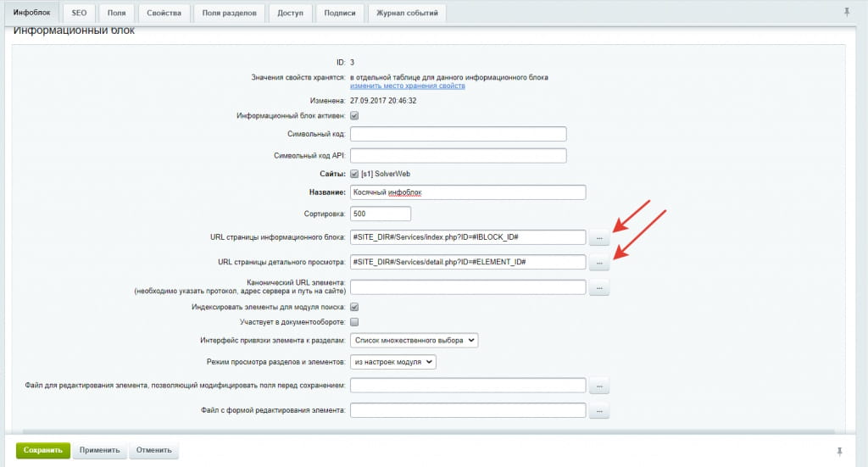868x467 pixels.
Task: Click the green 'Сохранить' button
Action: 42,450
